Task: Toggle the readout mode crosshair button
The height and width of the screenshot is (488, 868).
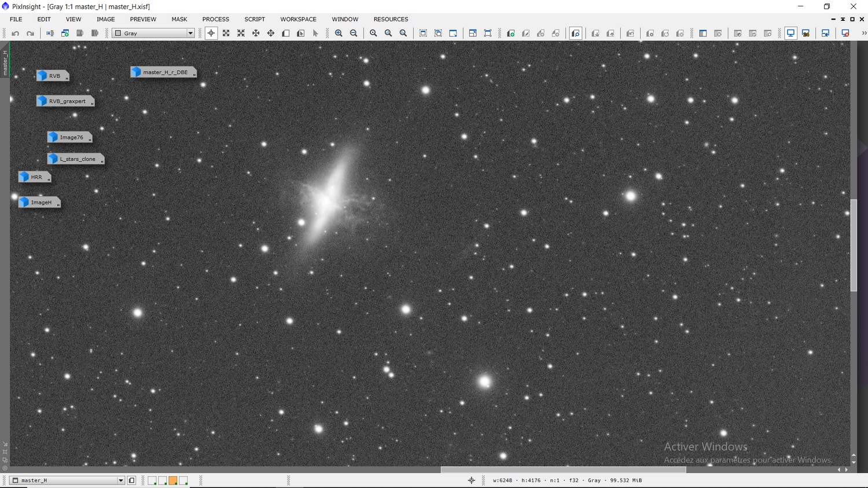Action: tap(211, 34)
